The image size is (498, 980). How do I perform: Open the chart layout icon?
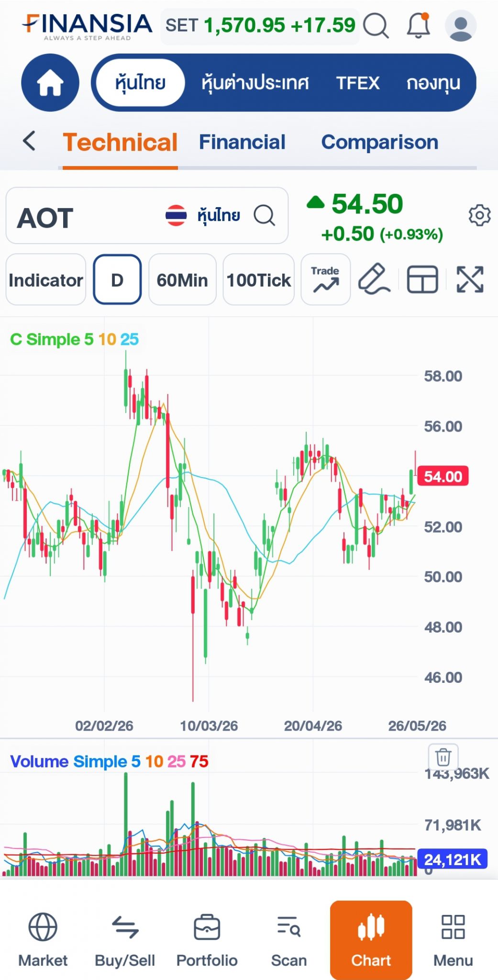coord(422,279)
